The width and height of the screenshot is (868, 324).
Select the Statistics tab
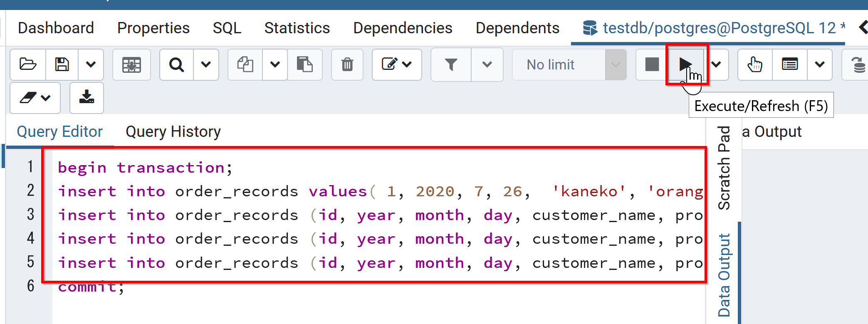pyautogui.click(x=297, y=28)
